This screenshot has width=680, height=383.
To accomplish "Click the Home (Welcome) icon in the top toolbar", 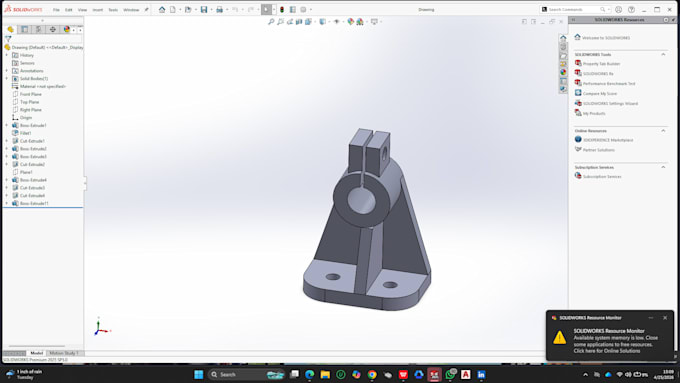I will pyautogui.click(x=162, y=10).
